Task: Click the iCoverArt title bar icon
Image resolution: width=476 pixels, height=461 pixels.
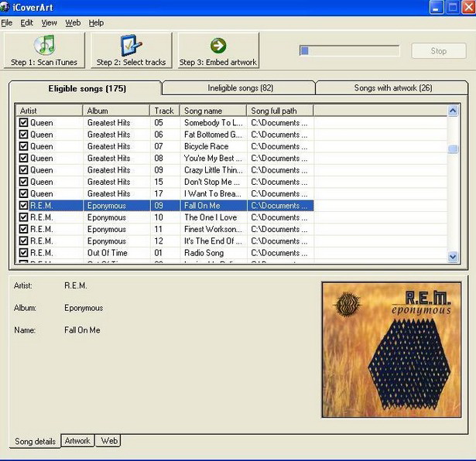Action: [x=6, y=7]
